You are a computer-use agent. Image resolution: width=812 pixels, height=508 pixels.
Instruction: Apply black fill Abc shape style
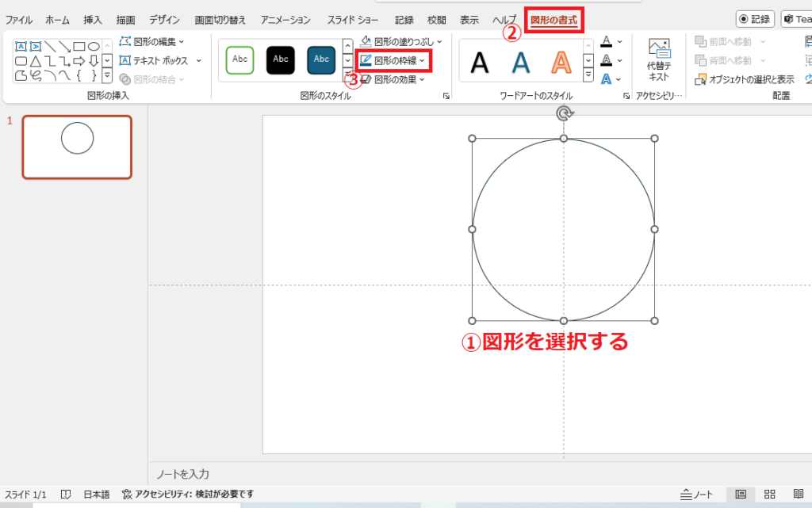(281, 60)
